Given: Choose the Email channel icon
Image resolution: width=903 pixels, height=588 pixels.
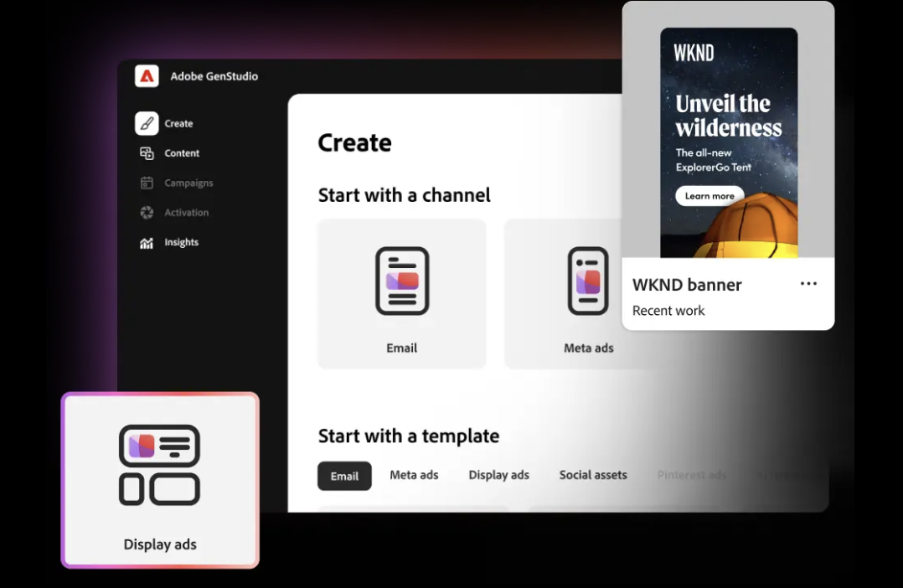Looking at the screenshot, I should point(402,281).
